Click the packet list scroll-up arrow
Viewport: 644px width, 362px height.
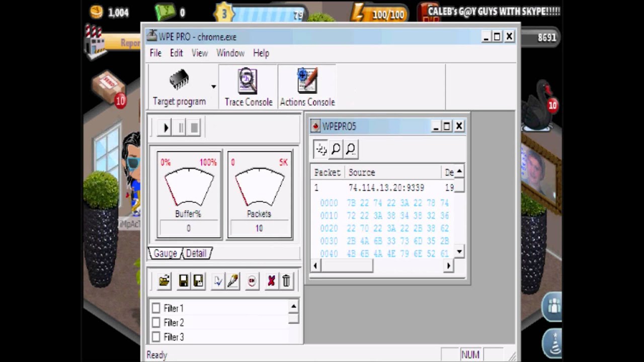tap(459, 171)
